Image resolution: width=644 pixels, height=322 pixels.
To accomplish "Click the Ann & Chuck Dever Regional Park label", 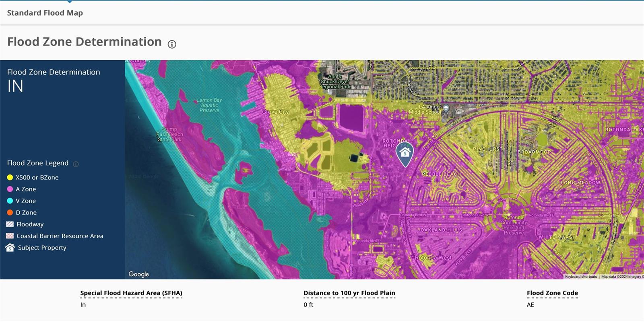I will [335, 81].
